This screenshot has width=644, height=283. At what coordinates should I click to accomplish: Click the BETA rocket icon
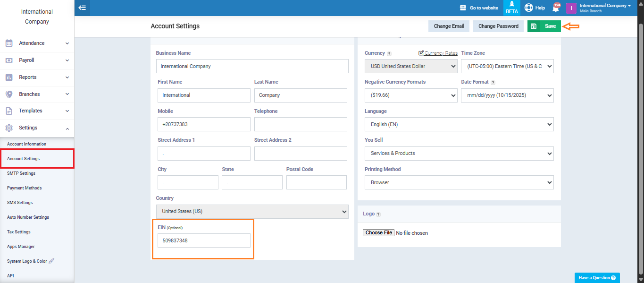pyautogui.click(x=512, y=4)
